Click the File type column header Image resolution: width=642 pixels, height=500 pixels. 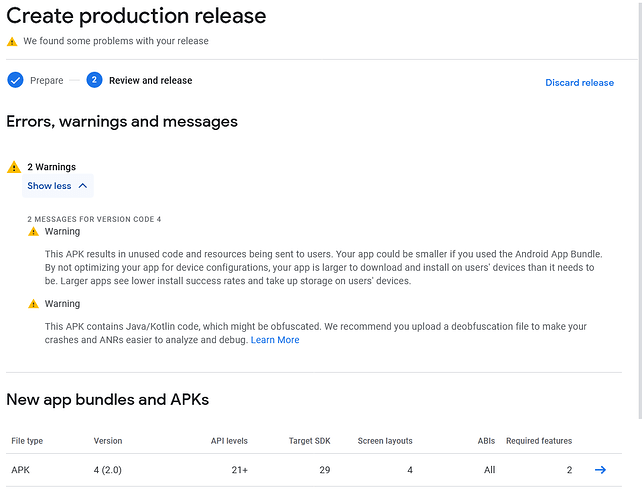click(27, 441)
